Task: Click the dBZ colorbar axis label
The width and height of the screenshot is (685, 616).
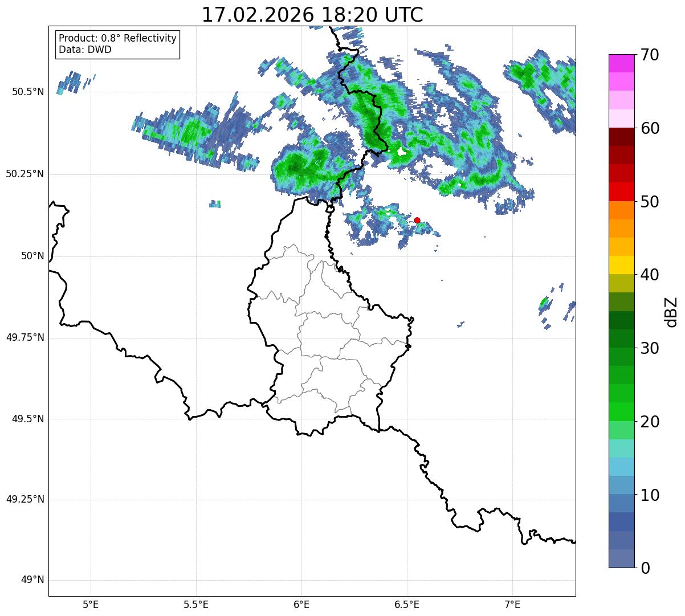Action: coord(671,312)
